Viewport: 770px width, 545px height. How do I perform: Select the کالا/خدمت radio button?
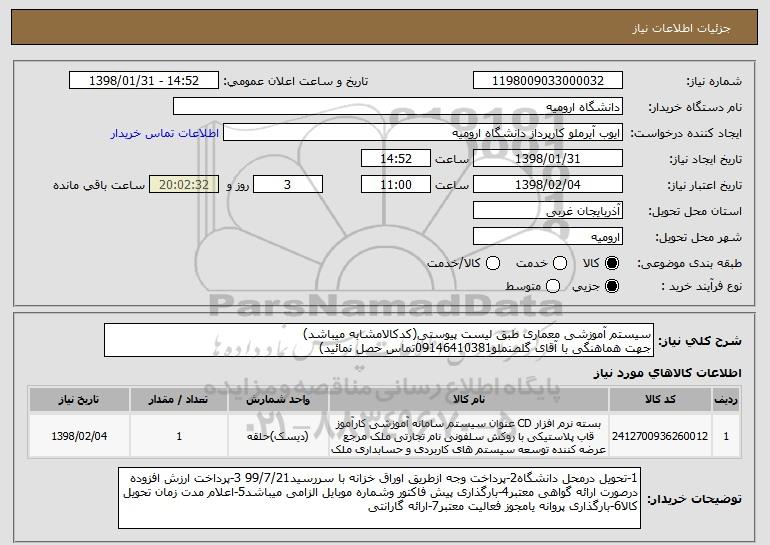[x=493, y=263]
